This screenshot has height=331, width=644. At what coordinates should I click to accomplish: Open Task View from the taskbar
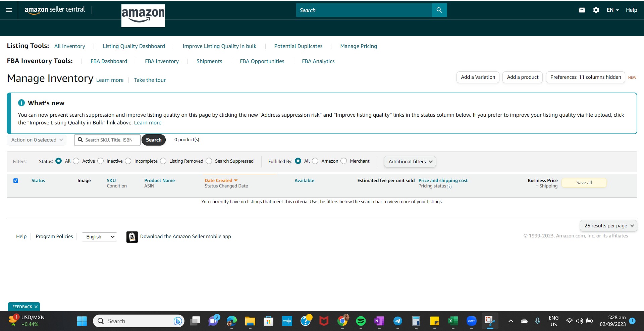click(x=195, y=321)
